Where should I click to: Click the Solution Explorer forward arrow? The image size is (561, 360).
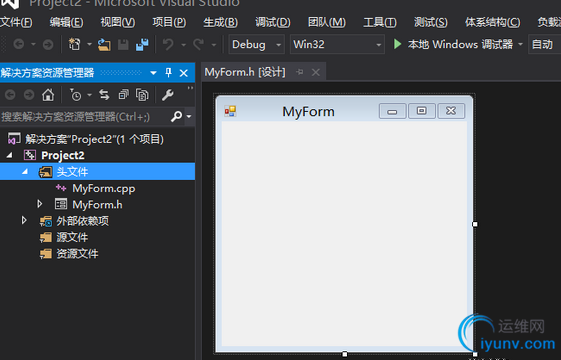point(29,95)
